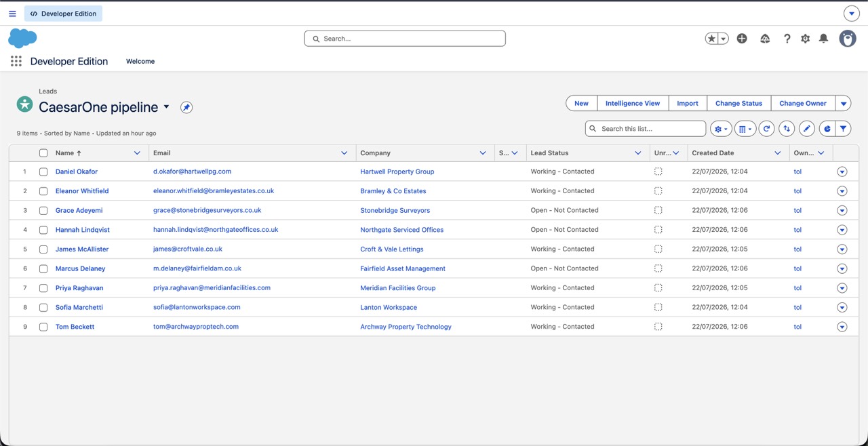Click the Change Owner button
The height and width of the screenshot is (446, 868).
click(803, 104)
